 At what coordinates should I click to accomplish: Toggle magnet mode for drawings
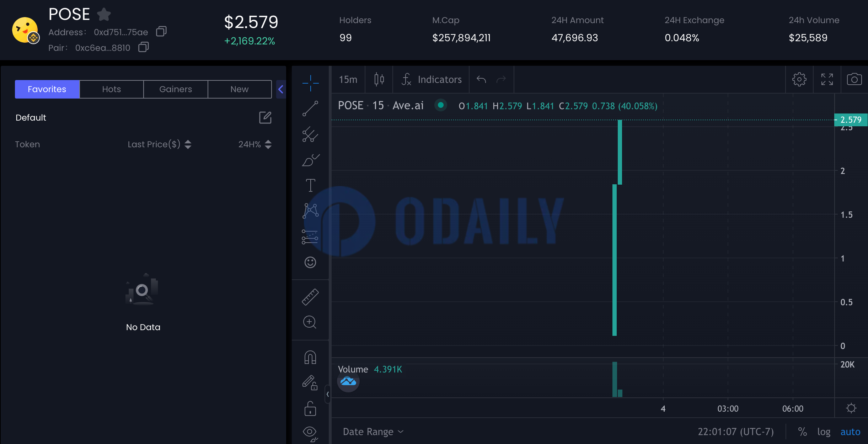pyautogui.click(x=310, y=357)
